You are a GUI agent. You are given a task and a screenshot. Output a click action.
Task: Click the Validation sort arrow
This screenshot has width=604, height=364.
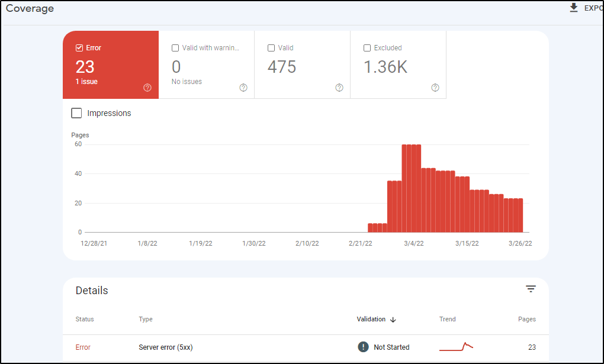click(x=393, y=320)
